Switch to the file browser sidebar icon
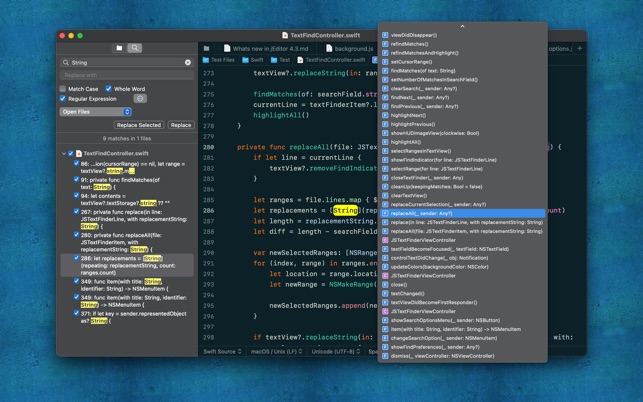 click(119, 48)
